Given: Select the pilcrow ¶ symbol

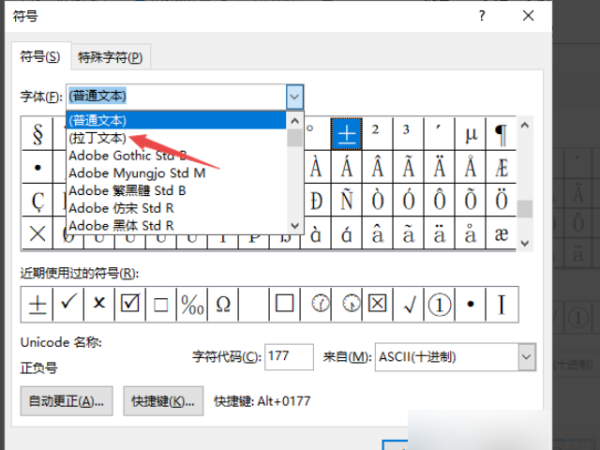Looking at the screenshot, I should [x=501, y=134].
